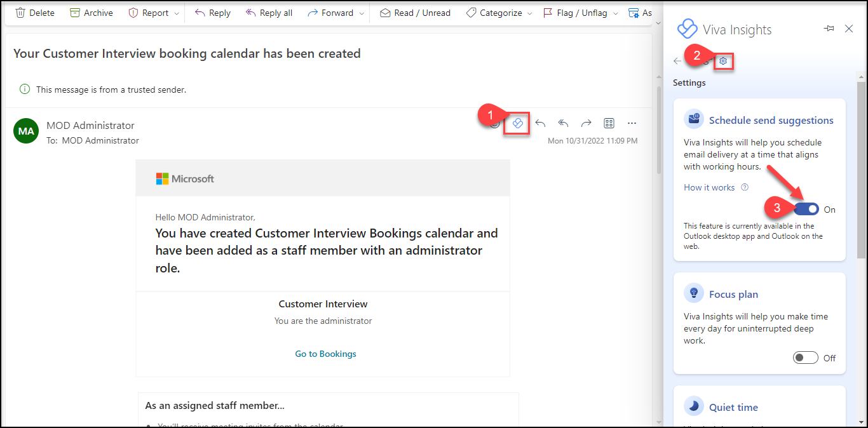Open Viva Insights settings gear
This screenshot has width=868, height=428.
(723, 61)
